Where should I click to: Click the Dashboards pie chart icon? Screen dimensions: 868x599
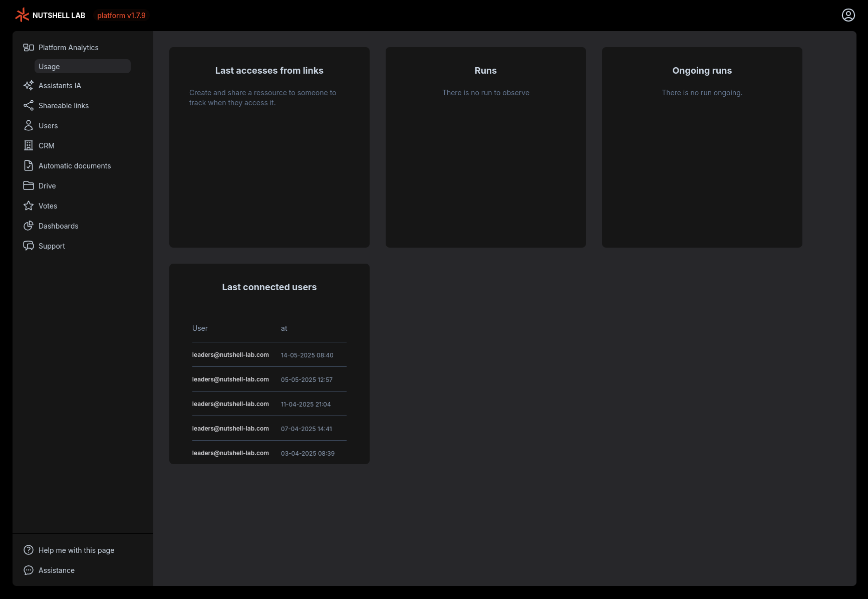click(29, 226)
